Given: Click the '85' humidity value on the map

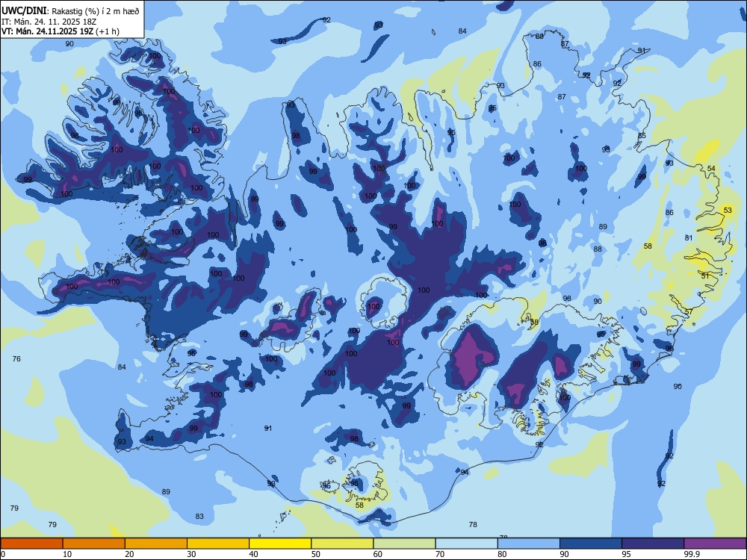Looking at the screenshot, I should pos(642,136).
